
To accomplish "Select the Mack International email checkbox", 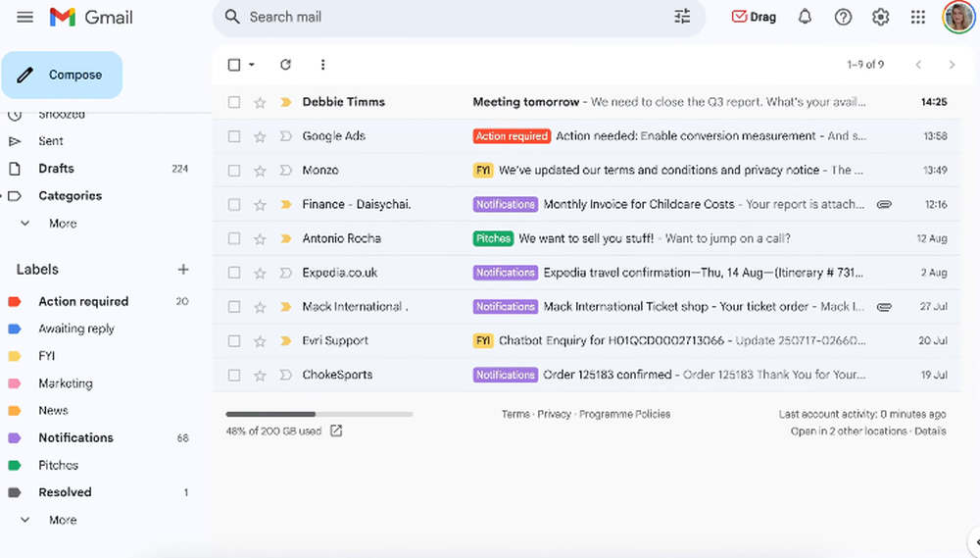I will [234, 307].
